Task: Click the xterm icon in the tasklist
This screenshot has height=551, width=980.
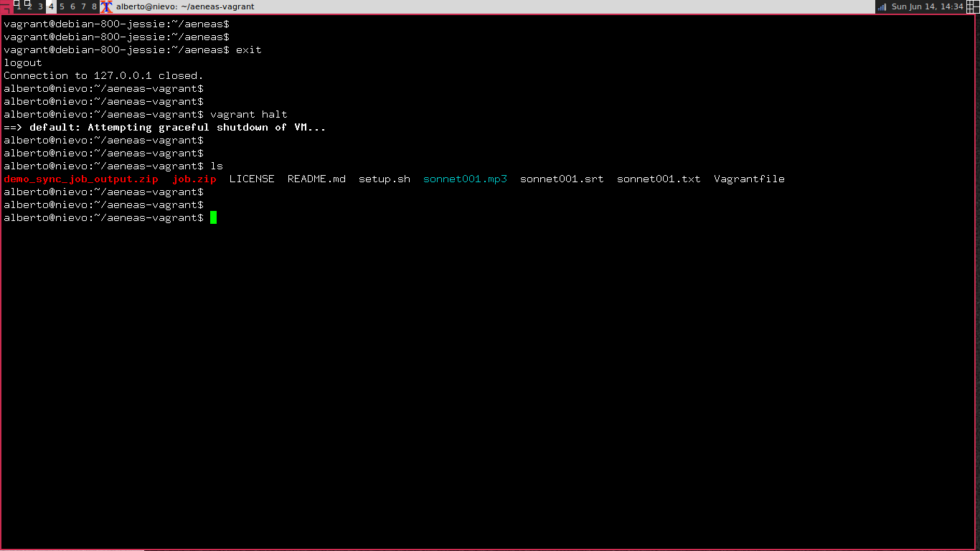Action: pyautogui.click(x=106, y=6)
